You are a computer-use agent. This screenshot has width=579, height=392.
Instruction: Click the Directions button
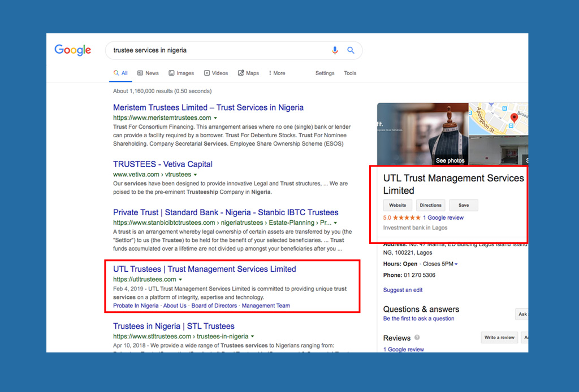430,206
